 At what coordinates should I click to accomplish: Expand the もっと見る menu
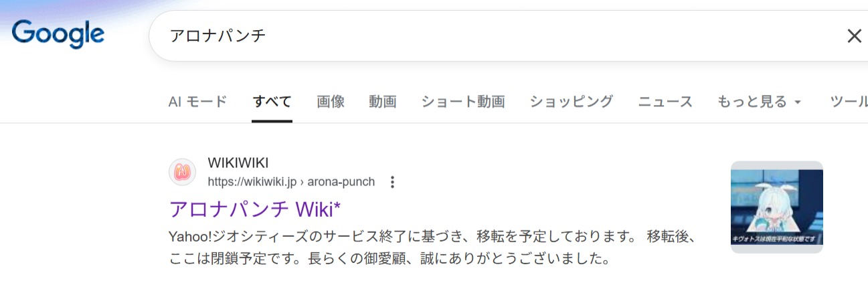(x=752, y=102)
